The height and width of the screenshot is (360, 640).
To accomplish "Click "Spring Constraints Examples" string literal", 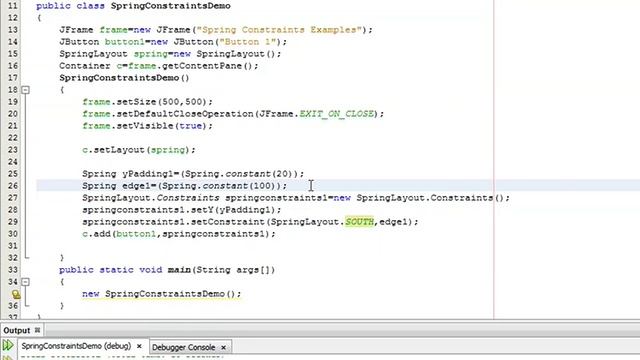I will coord(280,30).
